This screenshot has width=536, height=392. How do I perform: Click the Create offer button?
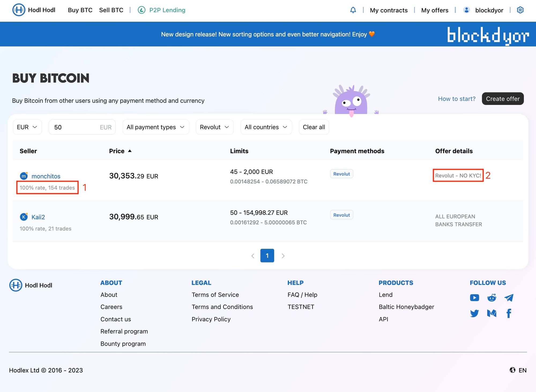[x=503, y=99]
